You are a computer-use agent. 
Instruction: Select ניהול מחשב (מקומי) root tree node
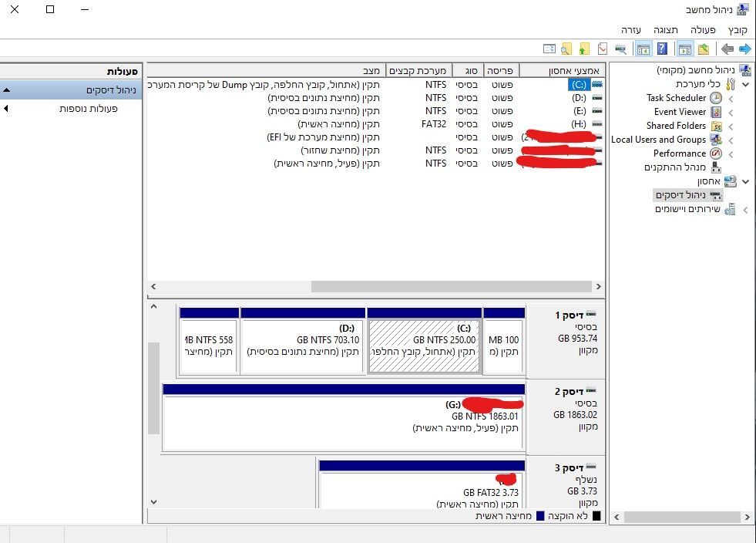[x=696, y=70]
